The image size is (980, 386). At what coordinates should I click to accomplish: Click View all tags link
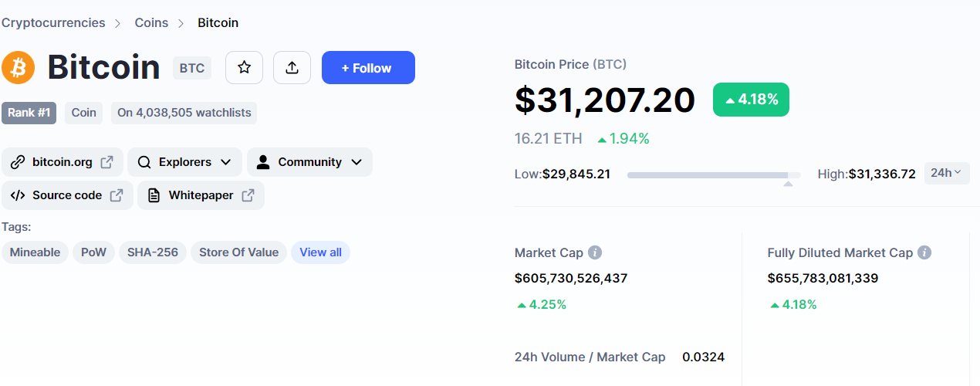point(320,252)
